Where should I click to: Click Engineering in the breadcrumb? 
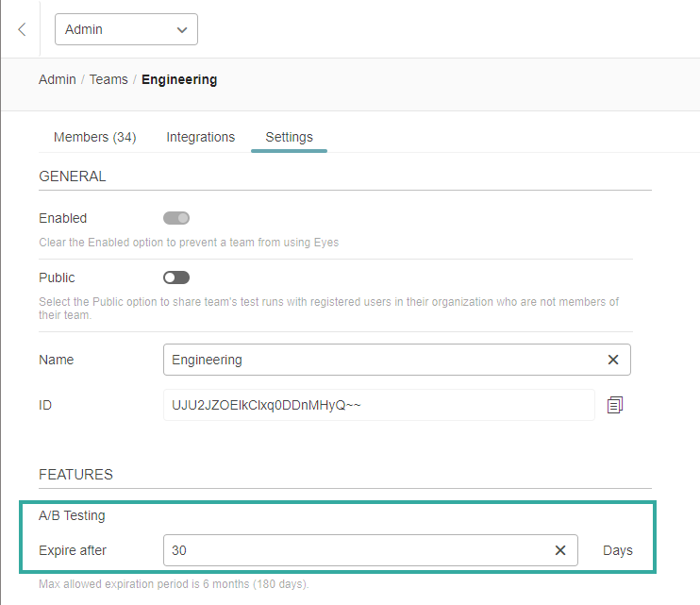pyautogui.click(x=179, y=79)
